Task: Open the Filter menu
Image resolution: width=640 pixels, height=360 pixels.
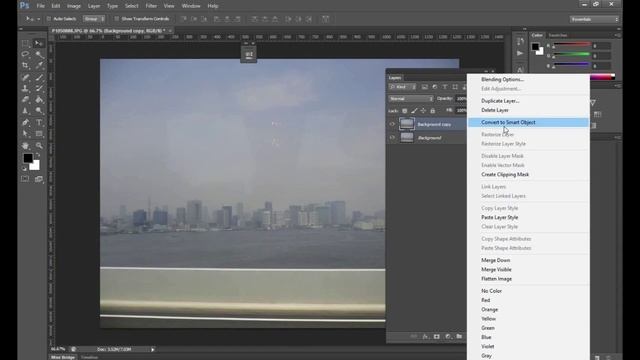Action: (x=151, y=6)
